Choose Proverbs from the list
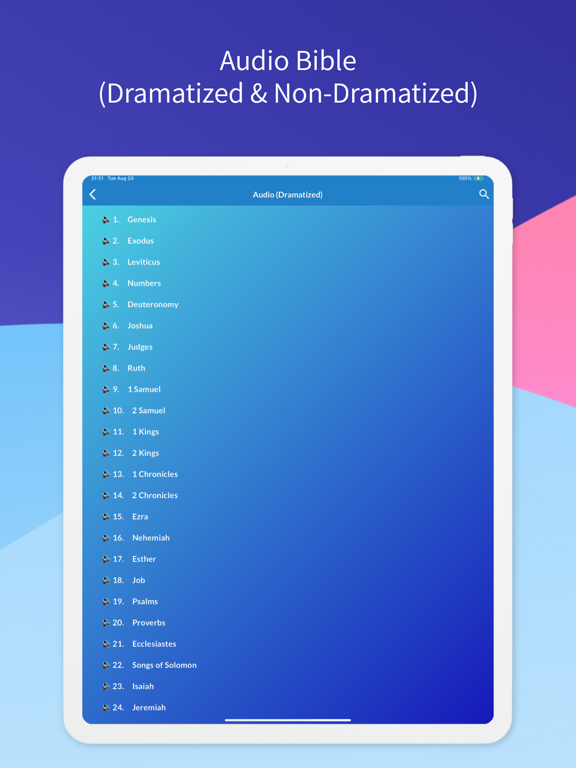 coord(149,623)
